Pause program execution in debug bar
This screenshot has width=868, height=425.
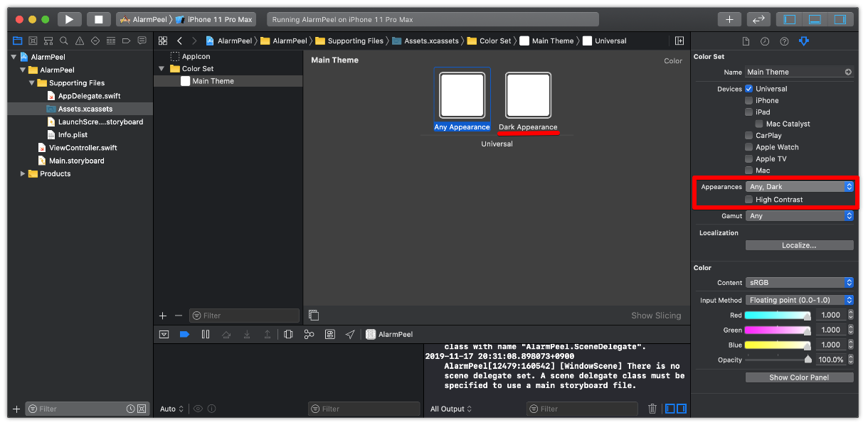[206, 334]
